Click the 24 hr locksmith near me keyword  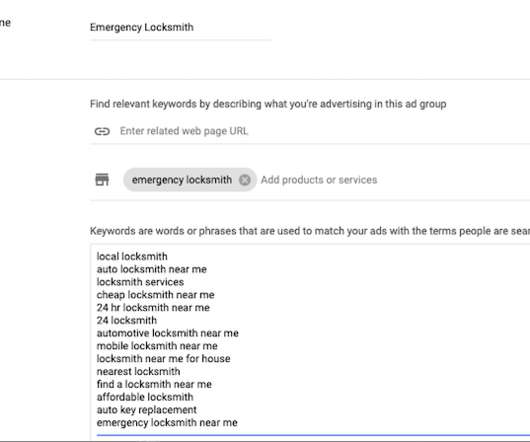point(153,308)
